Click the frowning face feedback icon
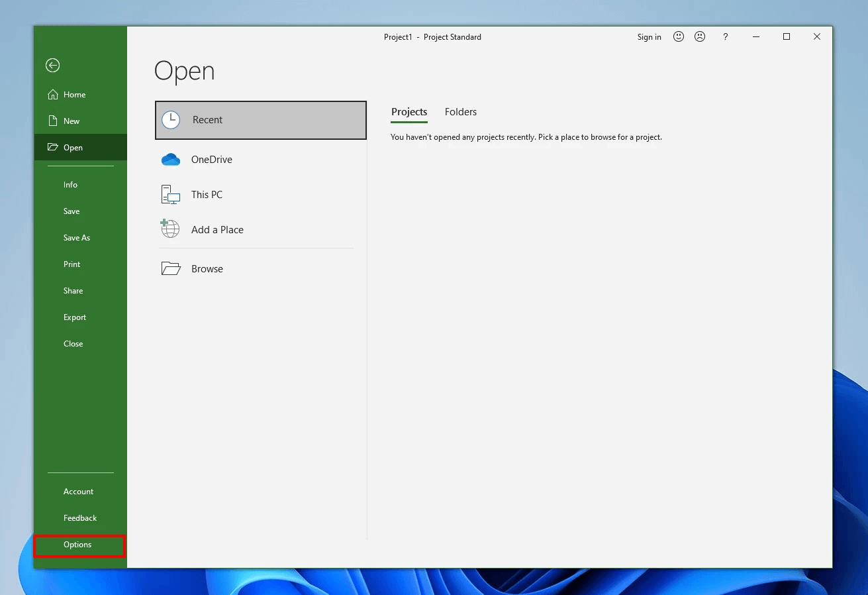This screenshot has width=868, height=595. click(700, 36)
